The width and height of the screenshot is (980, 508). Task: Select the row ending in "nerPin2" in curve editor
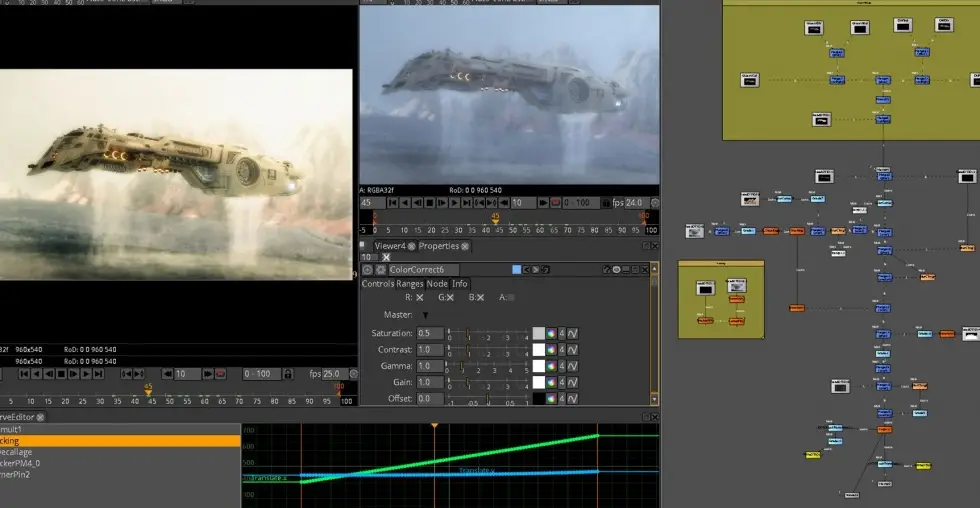120,474
